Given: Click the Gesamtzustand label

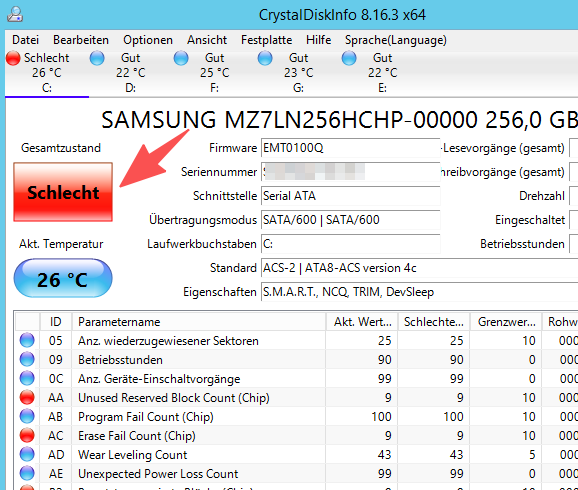Looking at the screenshot, I should coord(61,148).
